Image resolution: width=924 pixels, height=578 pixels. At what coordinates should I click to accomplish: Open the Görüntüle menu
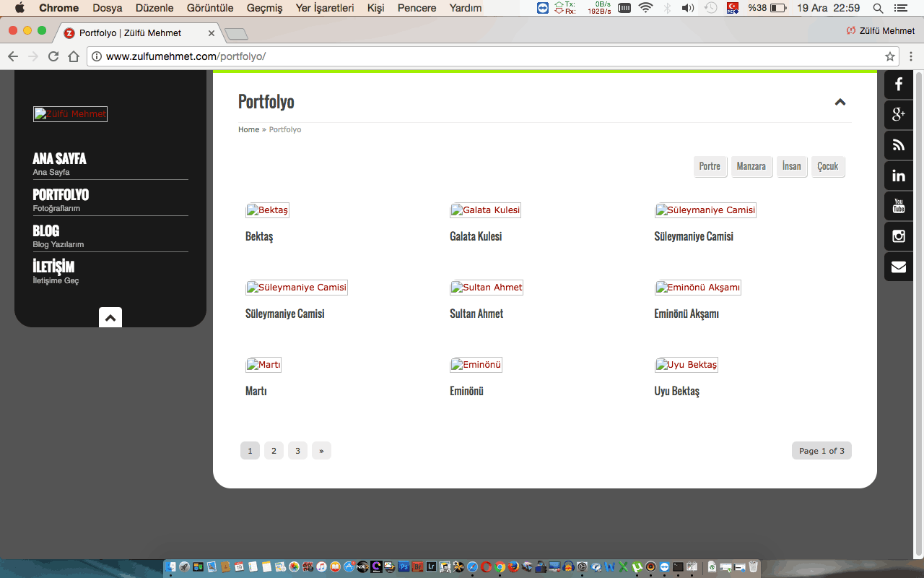(x=210, y=8)
